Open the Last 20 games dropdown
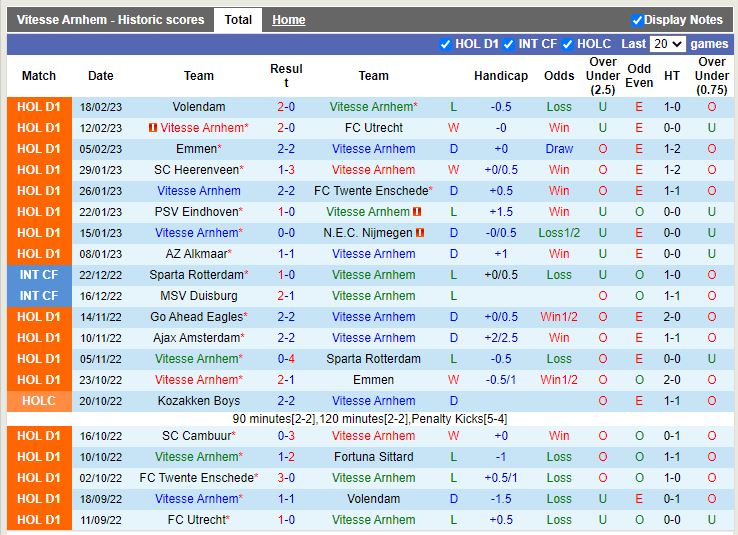This screenshot has height=535, width=738. click(667, 44)
